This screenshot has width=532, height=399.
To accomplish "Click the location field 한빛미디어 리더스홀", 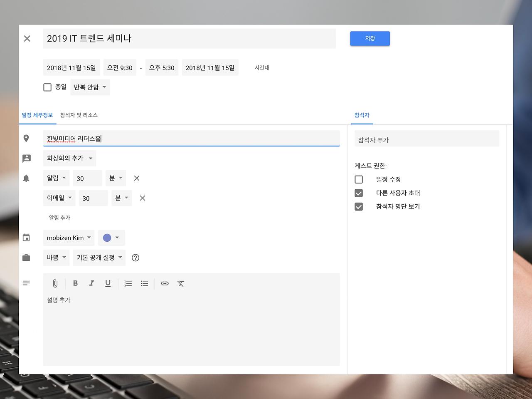I will 191,139.
